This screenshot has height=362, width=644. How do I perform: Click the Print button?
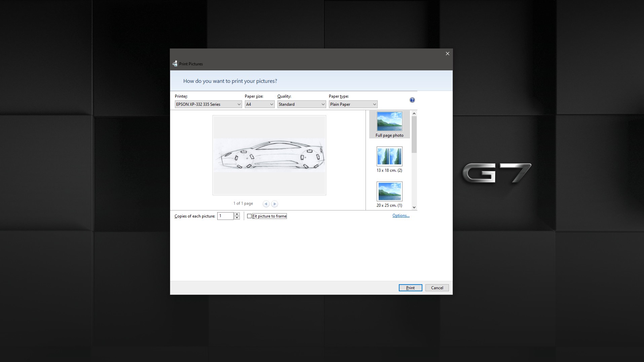point(410,288)
